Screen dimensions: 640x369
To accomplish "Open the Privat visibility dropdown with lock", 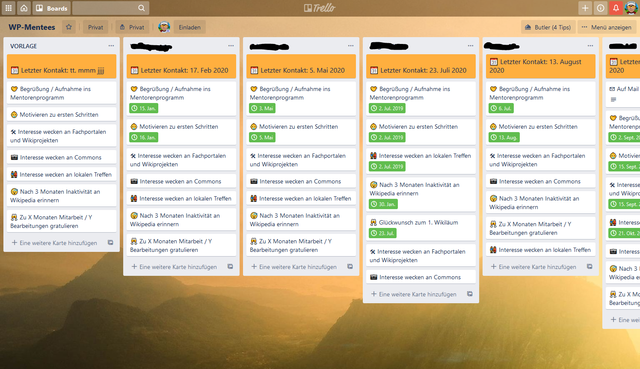I will 132,27.
